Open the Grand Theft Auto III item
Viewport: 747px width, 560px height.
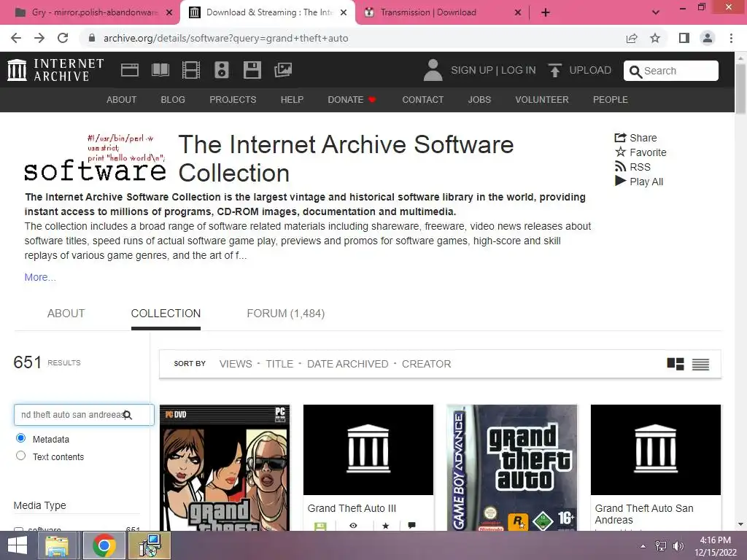(352, 508)
